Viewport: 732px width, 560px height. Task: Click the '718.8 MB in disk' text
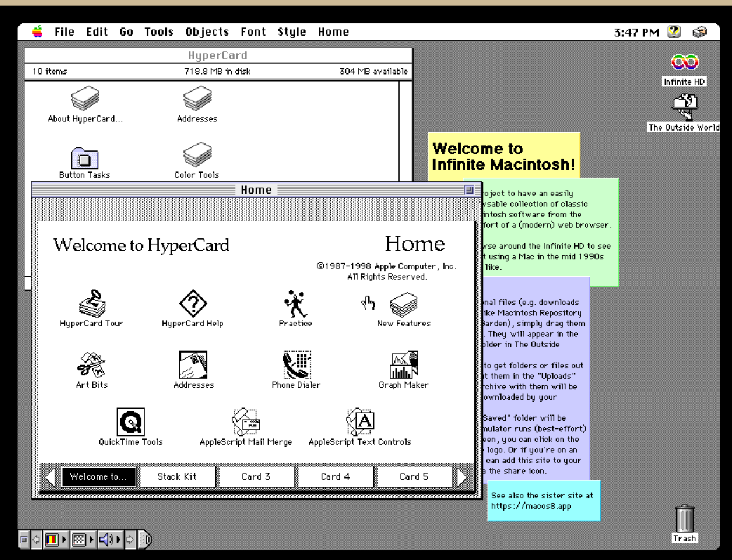coord(218,72)
